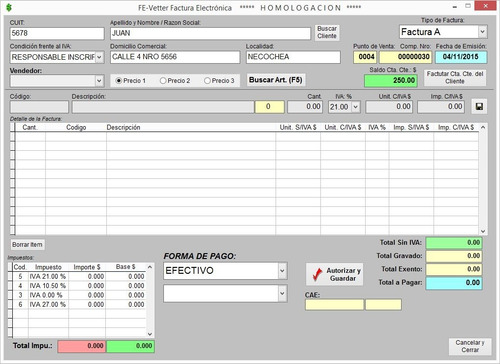Viewport: 500px width, 364px height.
Task: Click the green dollar app icon
Action: coord(9,7)
